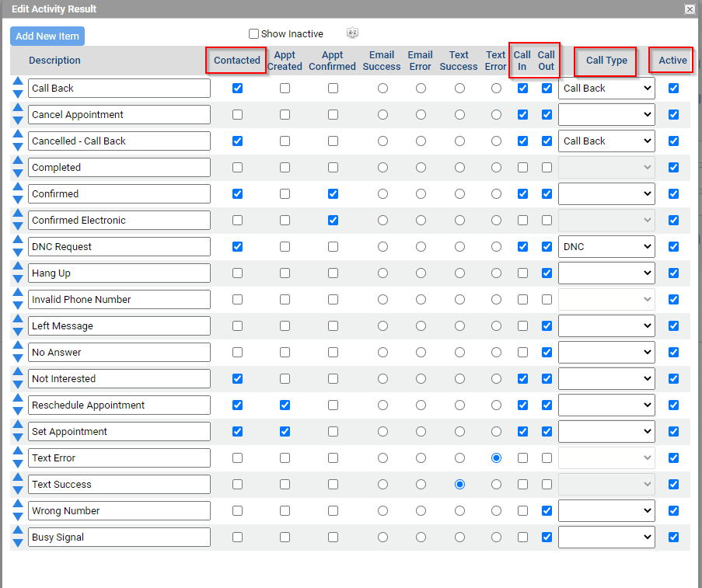Move Set Appointment row down

(x=18, y=437)
